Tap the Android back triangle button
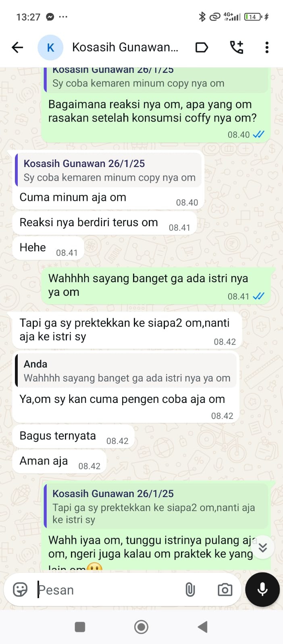Viewport: 283px width, 644px height. pos(203,627)
